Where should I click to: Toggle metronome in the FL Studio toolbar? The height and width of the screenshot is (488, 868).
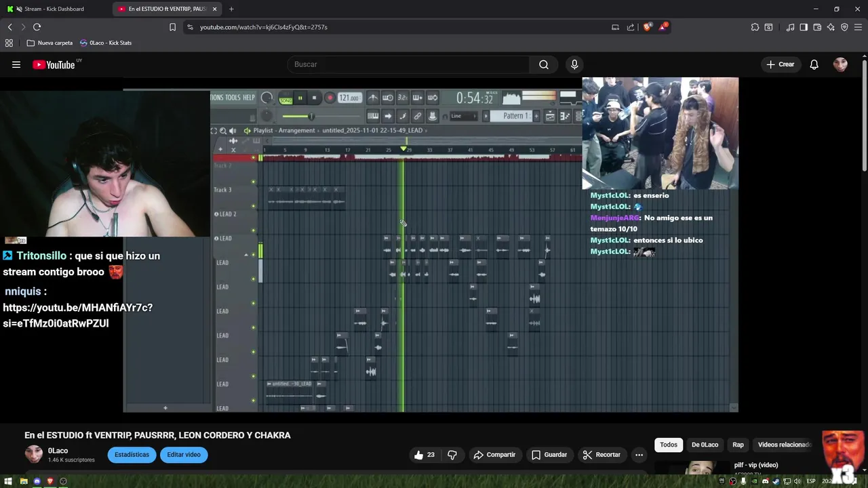point(372,98)
